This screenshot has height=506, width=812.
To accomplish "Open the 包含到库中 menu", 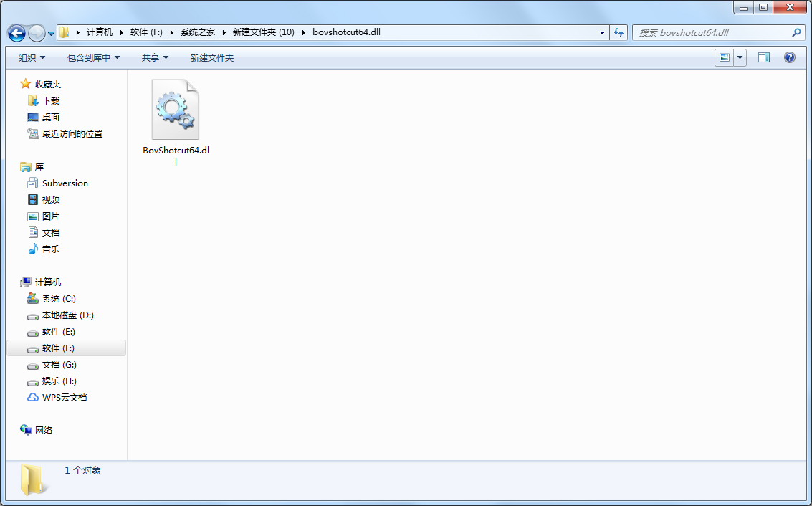I will pyautogui.click(x=93, y=57).
